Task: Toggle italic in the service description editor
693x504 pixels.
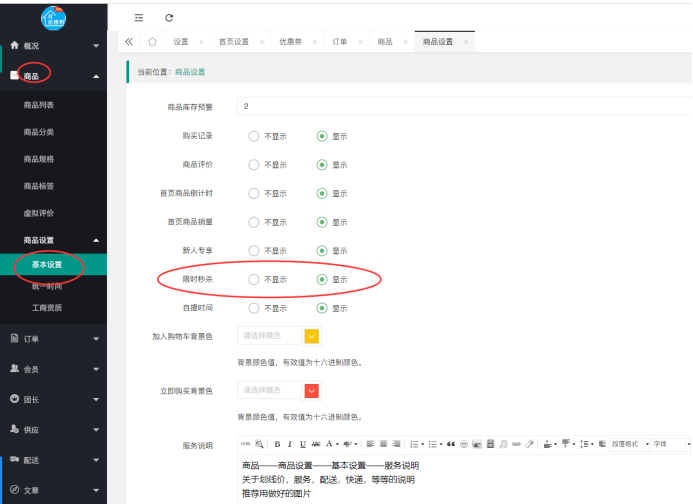Action: tap(290, 443)
